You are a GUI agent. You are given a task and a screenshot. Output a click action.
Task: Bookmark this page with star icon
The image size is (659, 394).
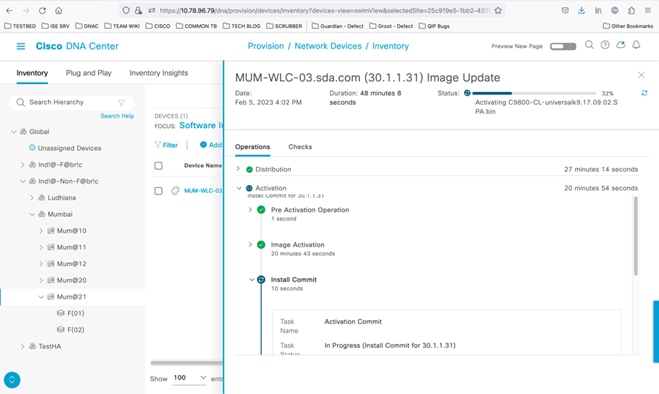pyautogui.click(x=498, y=11)
